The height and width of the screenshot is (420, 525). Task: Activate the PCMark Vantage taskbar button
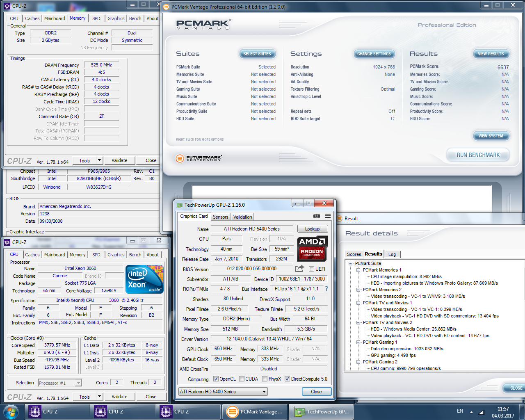(x=255, y=412)
